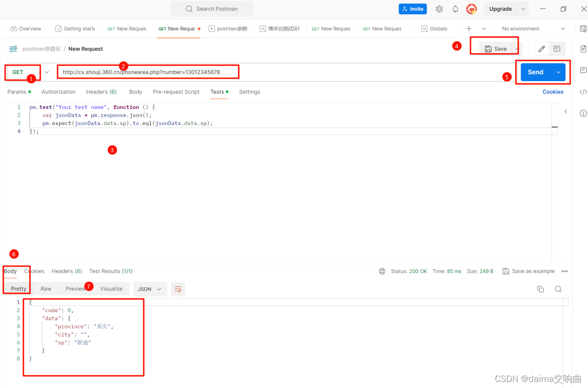
Task: Open the No environment selector
Action: pos(533,29)
